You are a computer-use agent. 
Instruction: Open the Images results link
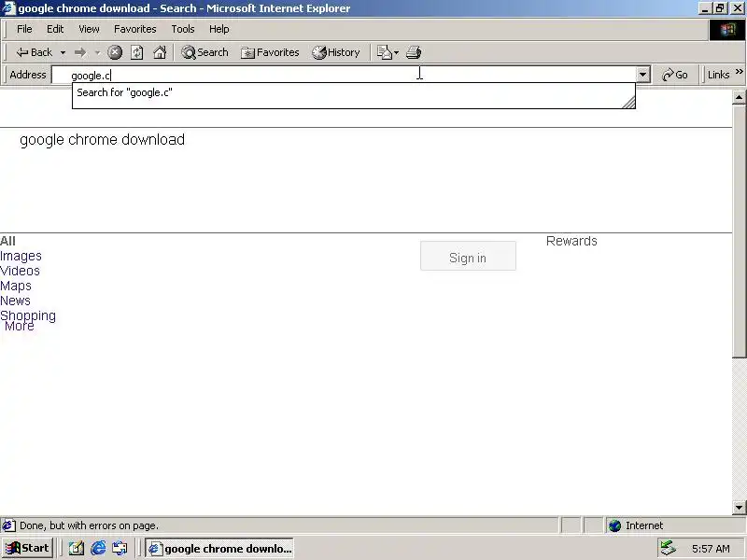click(21, 256)
